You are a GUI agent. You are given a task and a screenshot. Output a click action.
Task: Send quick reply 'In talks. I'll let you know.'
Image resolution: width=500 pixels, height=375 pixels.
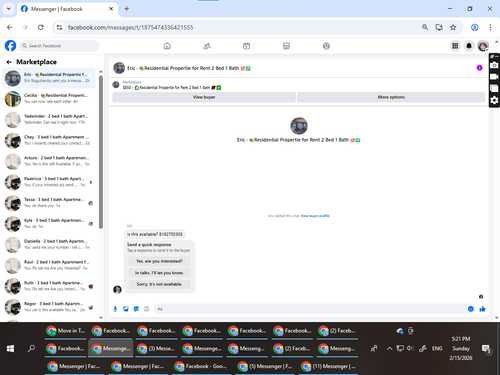(159, 273)
